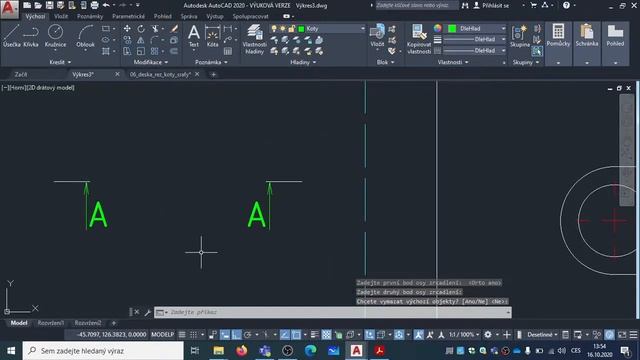640x360 pixels.
Task: Switch to Rozvržení1 layout tab
Action: [x=51, y=323]
